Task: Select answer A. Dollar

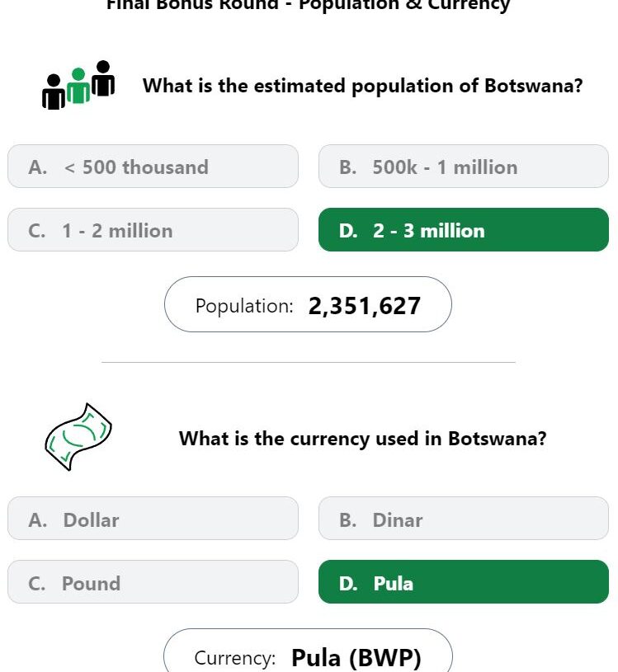Action: point(153,519)
